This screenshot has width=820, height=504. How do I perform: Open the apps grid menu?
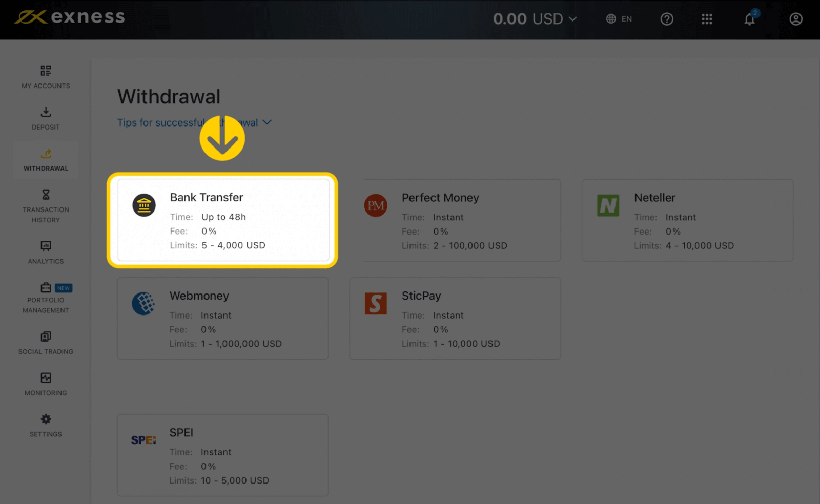[x=707, y=19]
